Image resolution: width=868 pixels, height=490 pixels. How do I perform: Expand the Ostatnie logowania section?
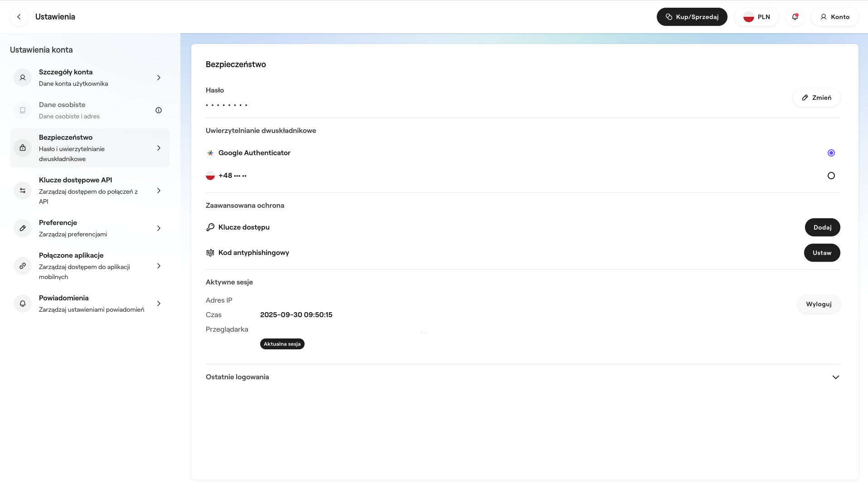pyautogui.click(x=835, y=377)
